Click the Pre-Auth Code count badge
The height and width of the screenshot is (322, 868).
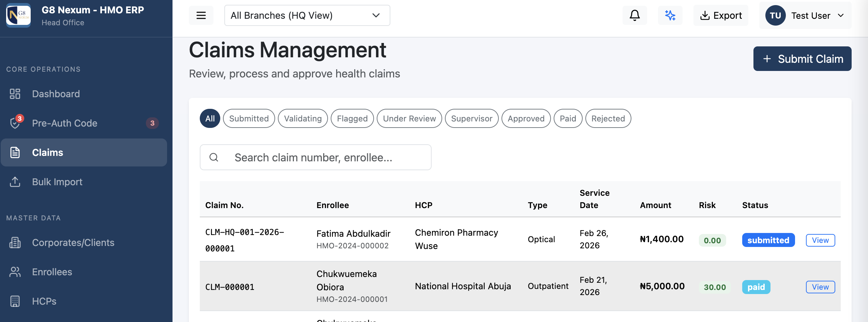tap(152, 123)
